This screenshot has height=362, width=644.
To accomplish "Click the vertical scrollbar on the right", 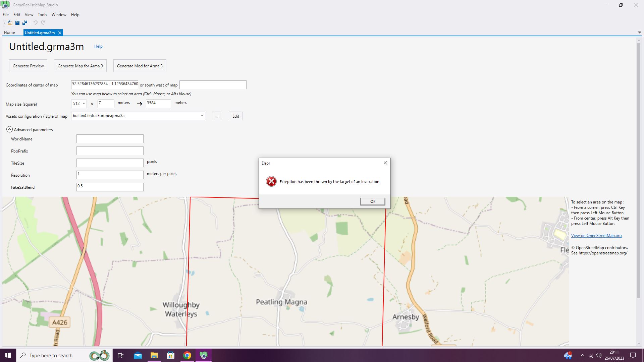I will coord(639,168).
